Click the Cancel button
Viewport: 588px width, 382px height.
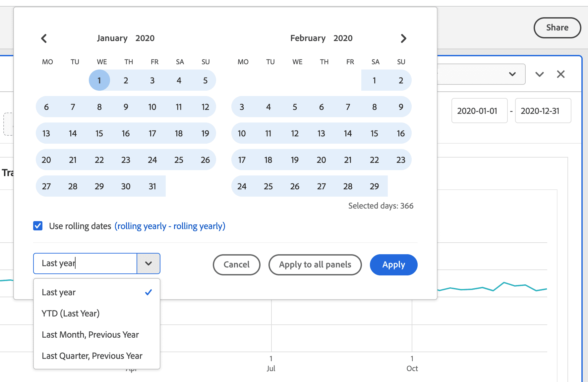coord(236,265)
